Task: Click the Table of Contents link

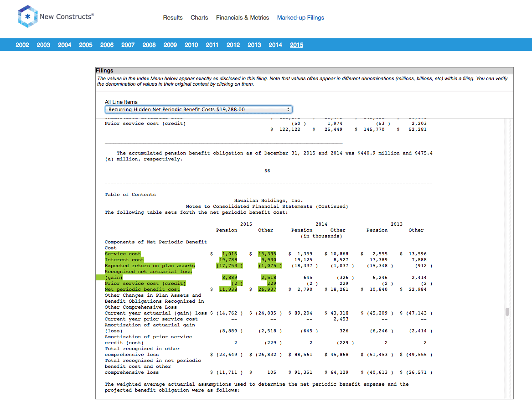Action: (x=130, y=195)
